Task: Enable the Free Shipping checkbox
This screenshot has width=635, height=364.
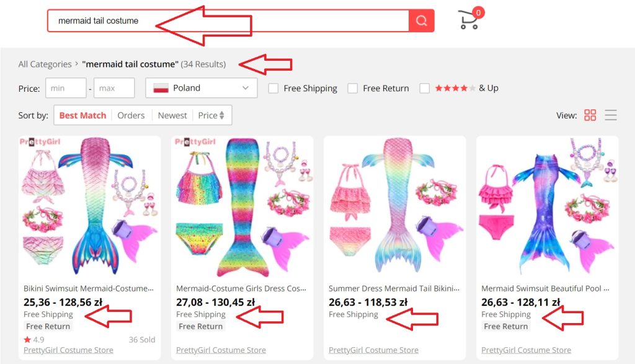Action: pyautogui.click(x=273, y=88)
